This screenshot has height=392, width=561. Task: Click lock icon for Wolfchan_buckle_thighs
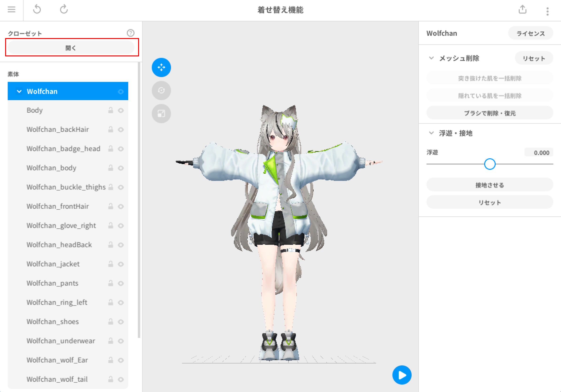coord(111,187)
